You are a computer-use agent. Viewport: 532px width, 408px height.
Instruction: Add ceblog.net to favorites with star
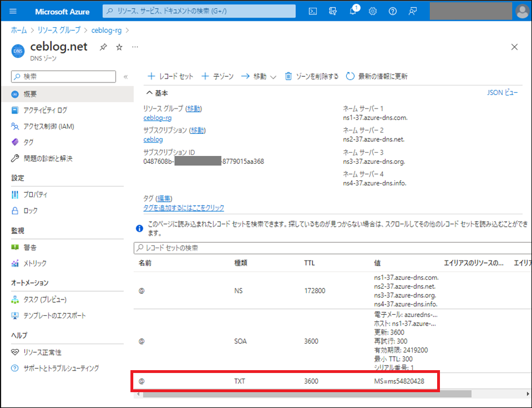119,47
